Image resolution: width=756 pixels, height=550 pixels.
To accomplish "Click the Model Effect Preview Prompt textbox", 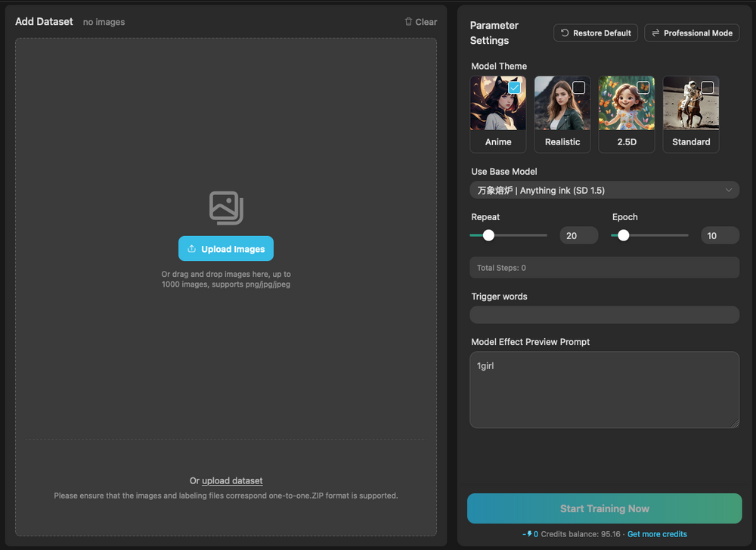I will point(604,390).
